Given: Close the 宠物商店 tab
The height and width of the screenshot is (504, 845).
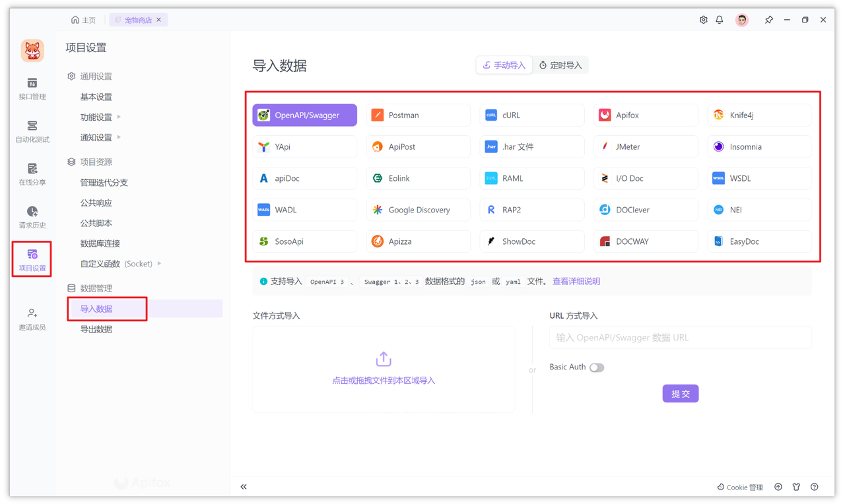Looking at the screenshot, I should click(159, 20).
